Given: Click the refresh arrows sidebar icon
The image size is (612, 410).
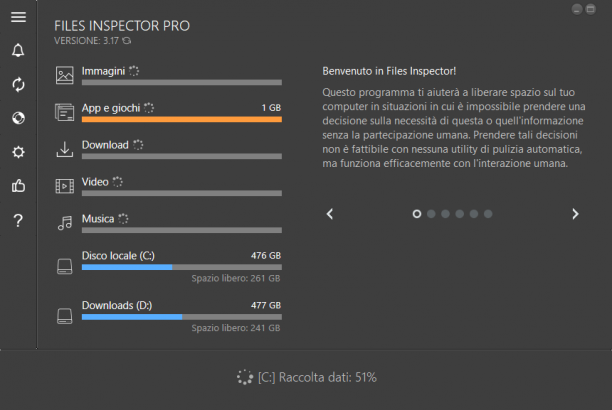Looking at the screenshot, I should pos(18,84).
